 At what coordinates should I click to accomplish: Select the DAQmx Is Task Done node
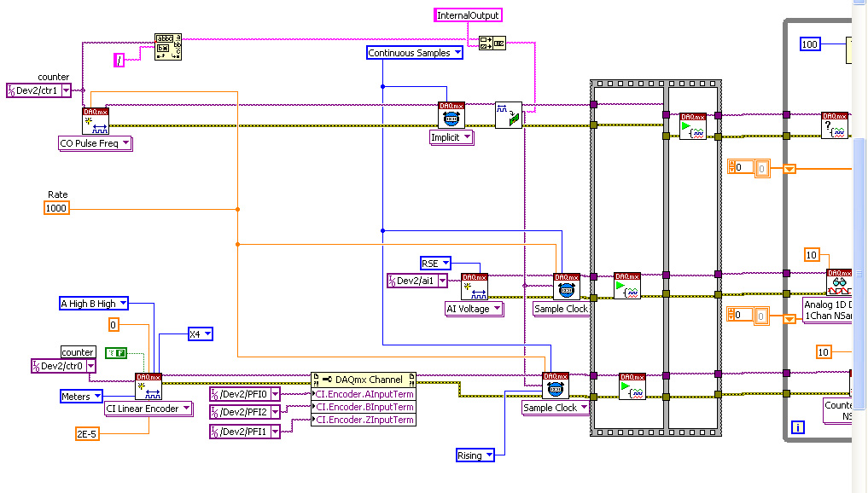click(x=835, y=125)
